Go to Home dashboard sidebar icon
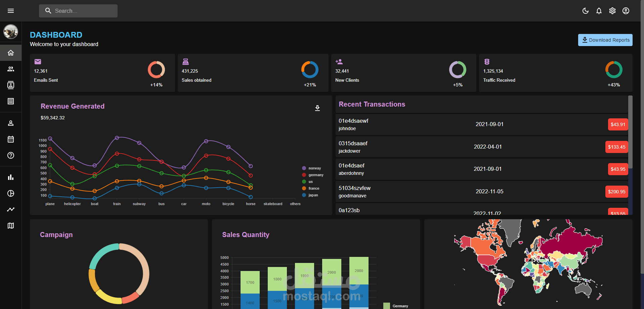 11,53
